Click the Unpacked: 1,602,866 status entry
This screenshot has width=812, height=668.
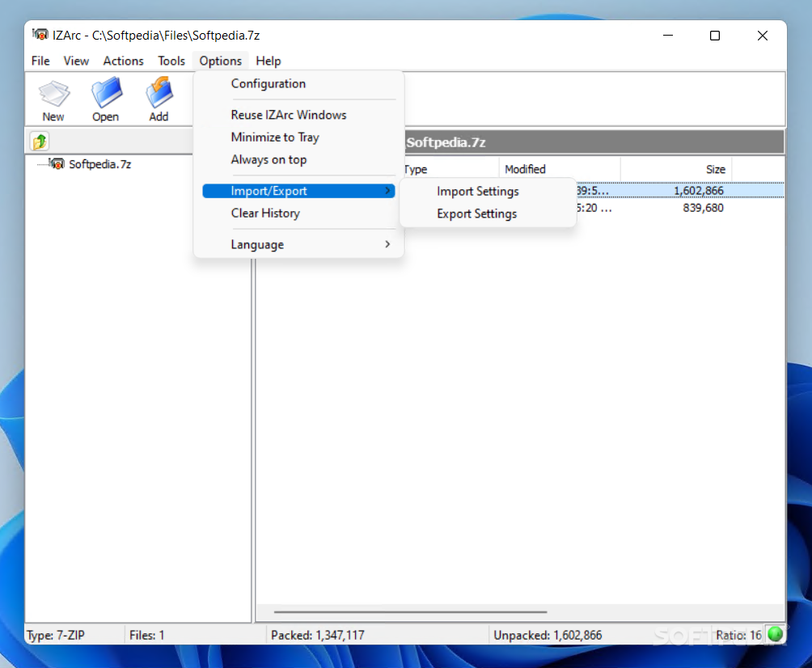[548, 635]
